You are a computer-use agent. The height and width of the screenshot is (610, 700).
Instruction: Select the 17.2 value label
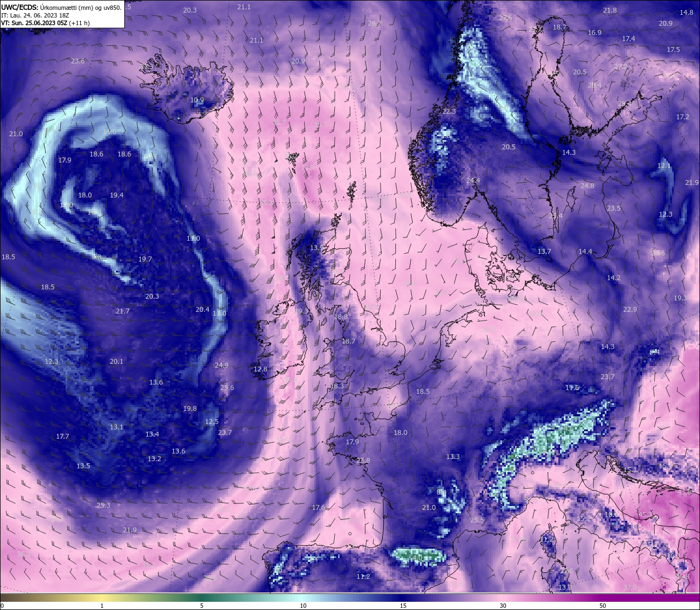[x=682, y=118]
